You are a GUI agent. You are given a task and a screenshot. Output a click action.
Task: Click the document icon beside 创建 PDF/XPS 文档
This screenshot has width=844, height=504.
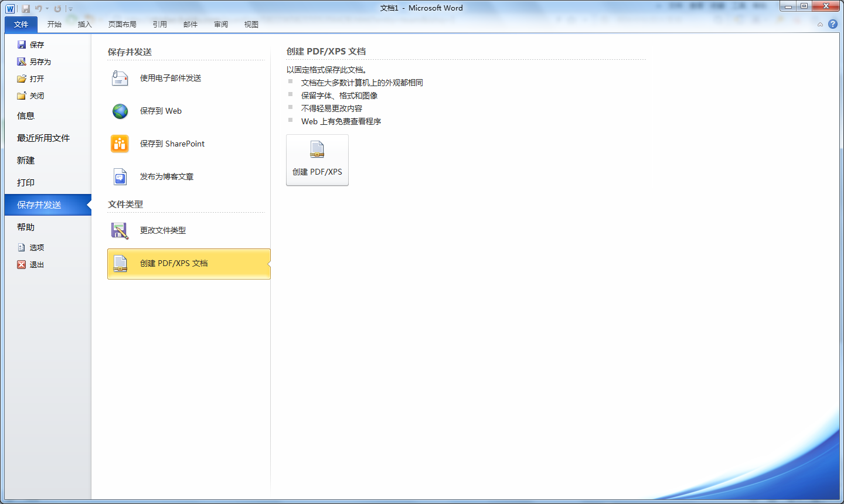tap(120, 263)
